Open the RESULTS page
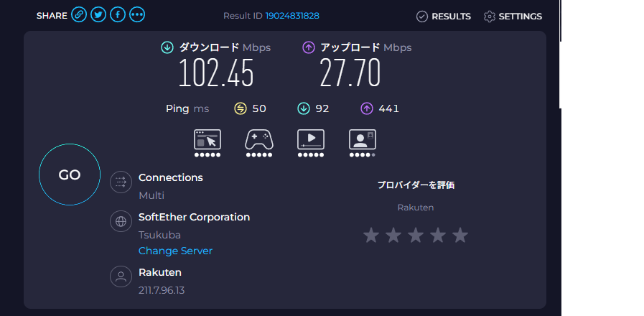644x316 pixels. [444, 16]
